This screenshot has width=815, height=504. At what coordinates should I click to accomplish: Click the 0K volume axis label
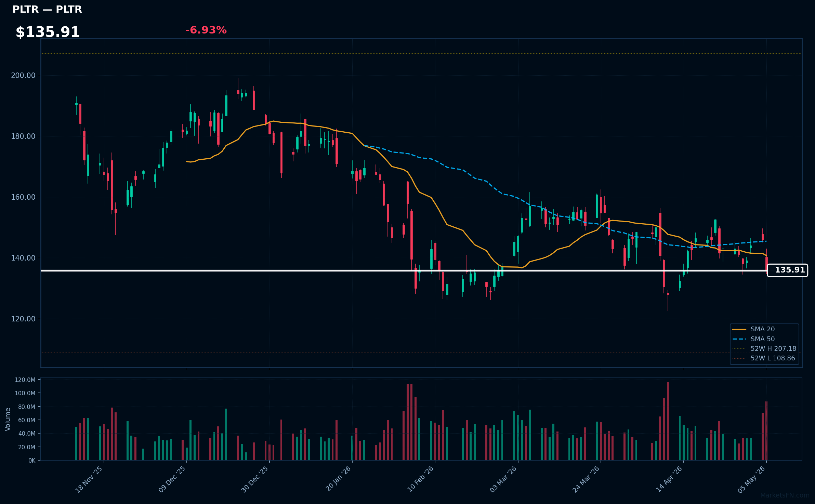32,461
